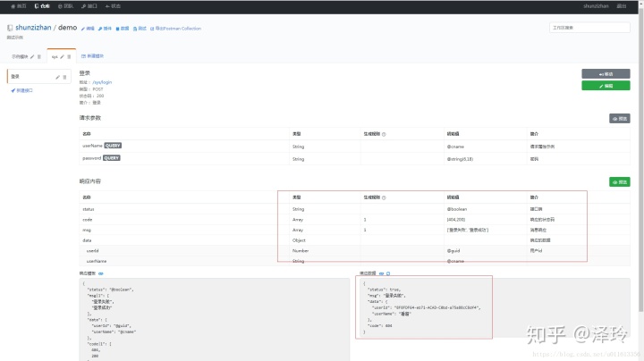This screenshot has width=644, height=361.
Task: Click the shunzizhan username in the top bar
Action: click(x=596, y=6)
